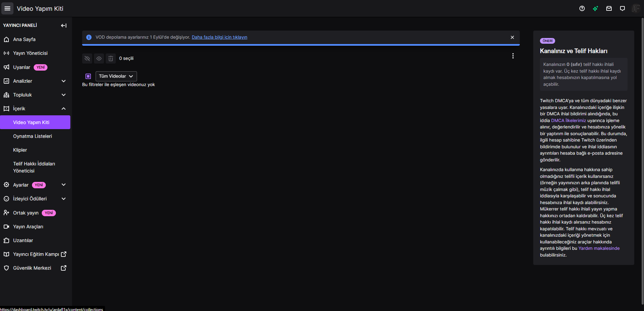Collapse the Yayıncı Paneli sidebar

[x=64, y=26]
